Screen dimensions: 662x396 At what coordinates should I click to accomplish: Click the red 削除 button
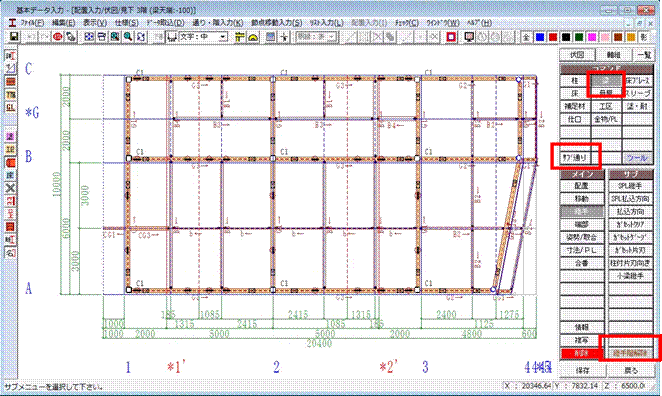[x=582, y=353]
